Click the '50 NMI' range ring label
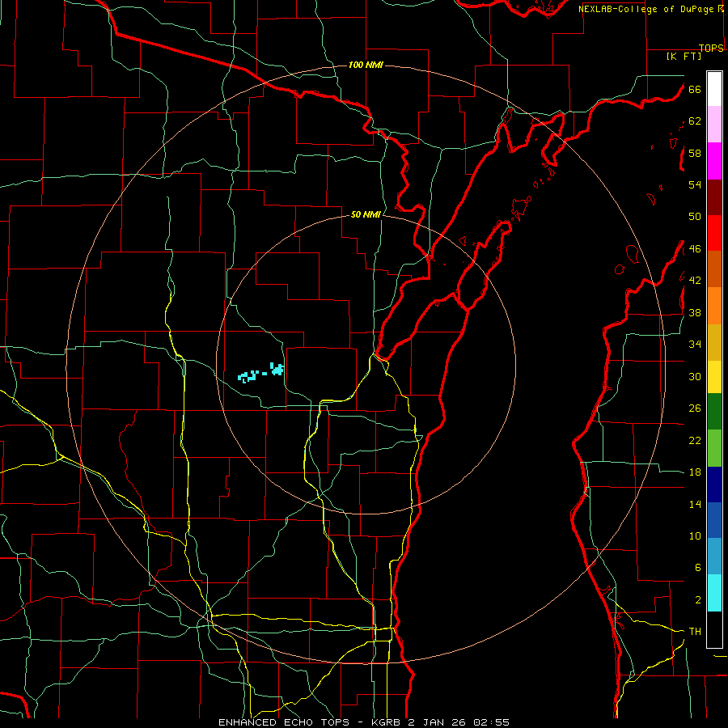This screenshot has height=728, width=728. pyautogui.click(x=366, y=214)
